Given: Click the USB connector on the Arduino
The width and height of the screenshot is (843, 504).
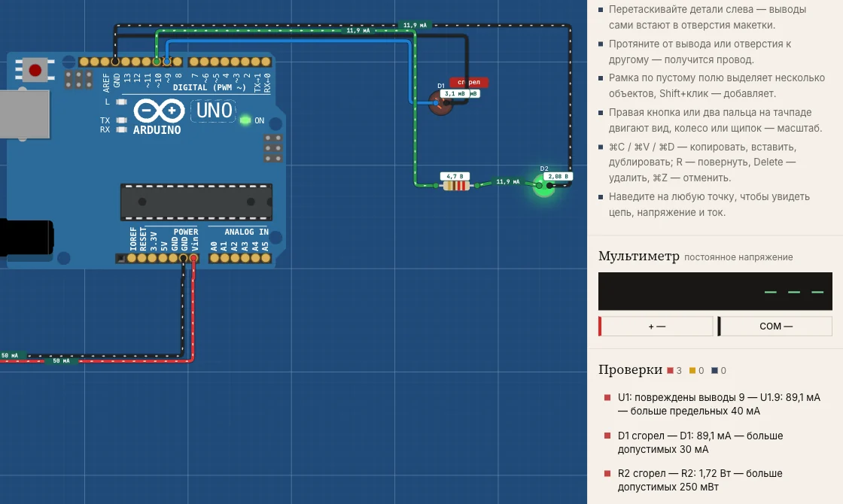Looking at the screenshot, I should point(24,115).
